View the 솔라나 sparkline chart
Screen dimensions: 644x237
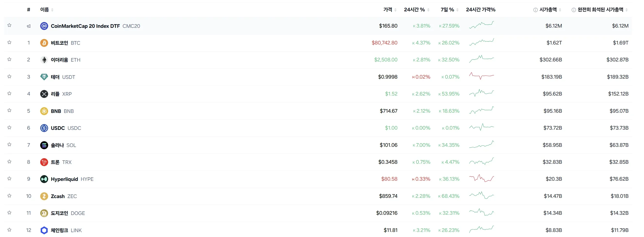pos(482,144)
